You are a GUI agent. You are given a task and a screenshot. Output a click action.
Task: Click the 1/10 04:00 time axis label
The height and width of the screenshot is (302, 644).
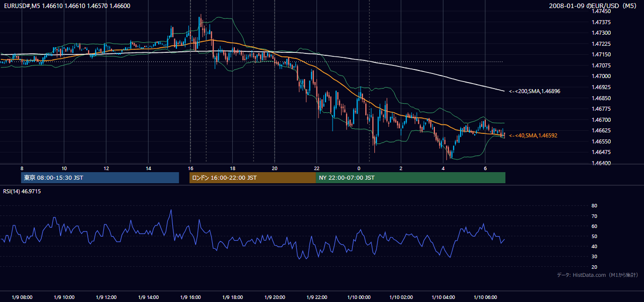[x=443, y=297]
